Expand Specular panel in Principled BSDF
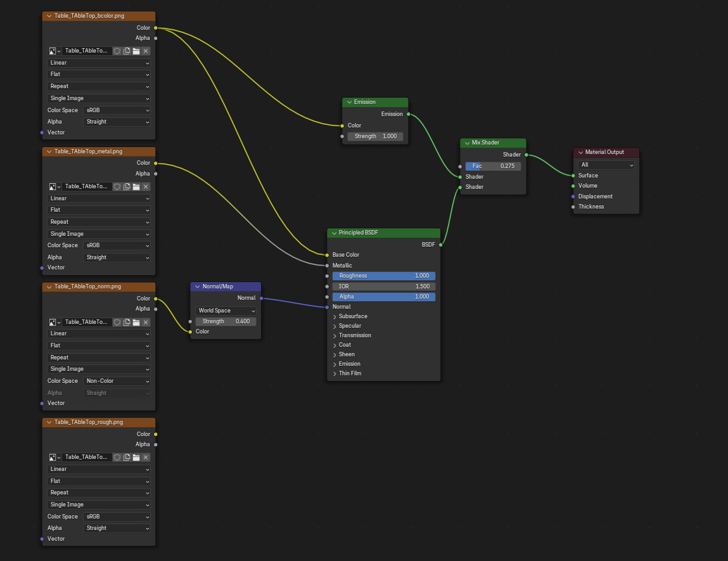This screenshot has height=561, width=728. [335, 326]
